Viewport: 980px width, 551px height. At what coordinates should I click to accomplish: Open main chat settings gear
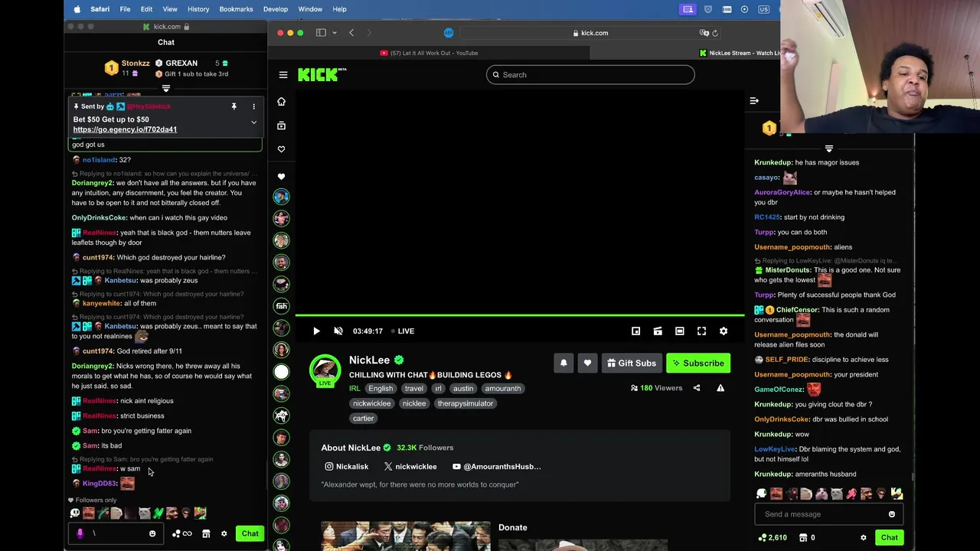click(x=864, y=537)
